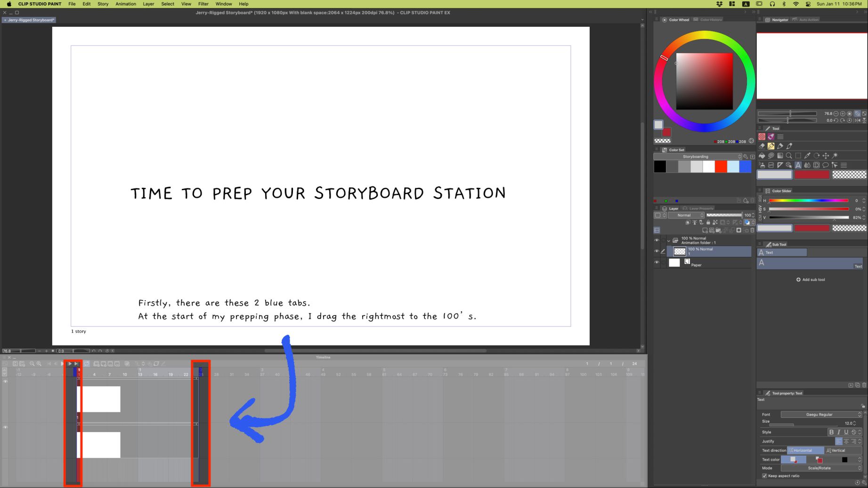Toggle Underline text style
Image resolution: width=868 pixels, height=488 pixels.
tap(846, 432)
